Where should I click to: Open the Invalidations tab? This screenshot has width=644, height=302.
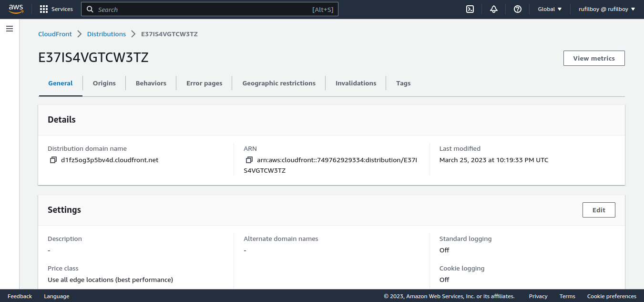(x=356, y=83)
